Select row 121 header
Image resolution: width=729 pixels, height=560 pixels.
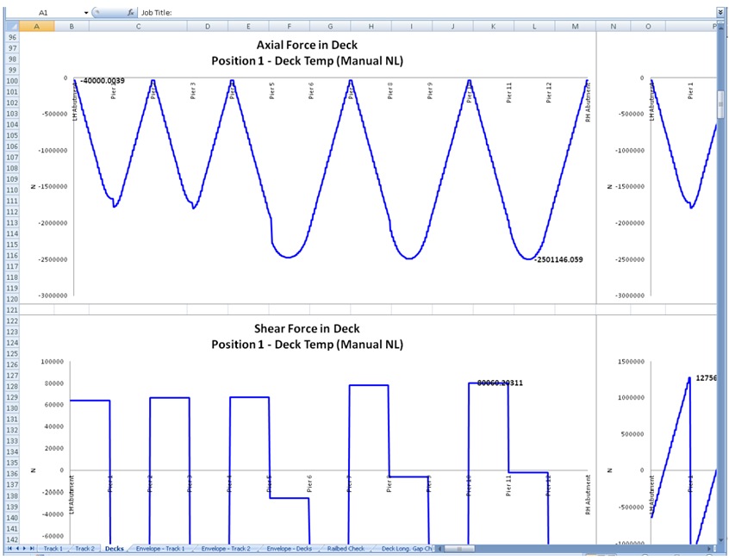pyautogui.click(x=12, y=309)
